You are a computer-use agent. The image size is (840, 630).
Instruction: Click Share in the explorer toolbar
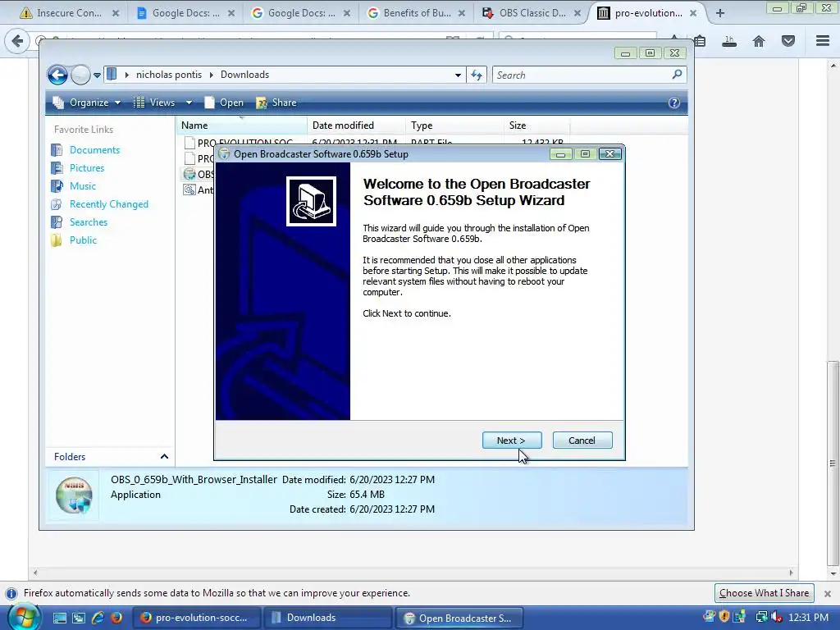pyautogui.click(x=276, y=103)
